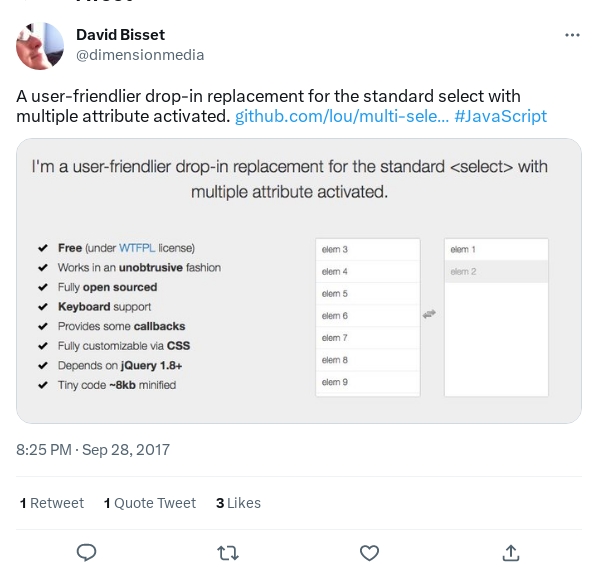Select elem 7 in left list
The image size is (598, 567).
pos(368,338)
